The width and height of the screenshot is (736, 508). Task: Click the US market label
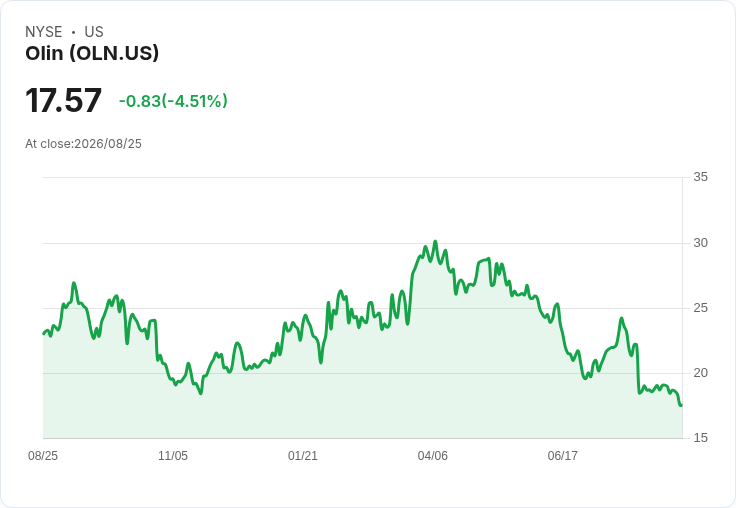tap(94, 32)
